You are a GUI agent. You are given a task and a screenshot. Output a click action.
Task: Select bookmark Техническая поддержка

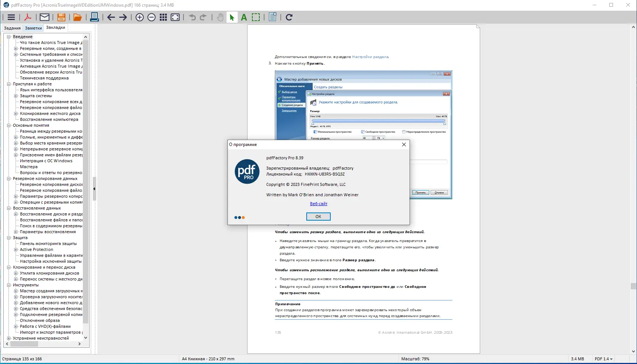coord(44,78)
